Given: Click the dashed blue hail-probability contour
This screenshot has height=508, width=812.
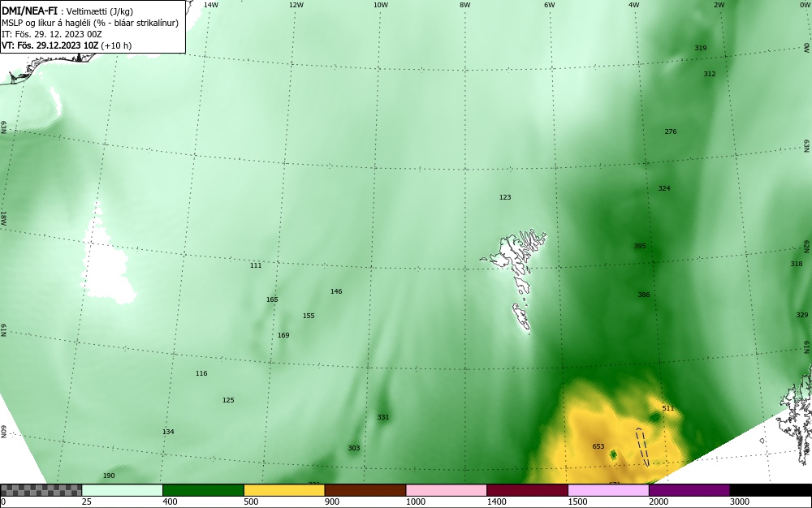Looking at the screenshot, I should coord(642,447).
